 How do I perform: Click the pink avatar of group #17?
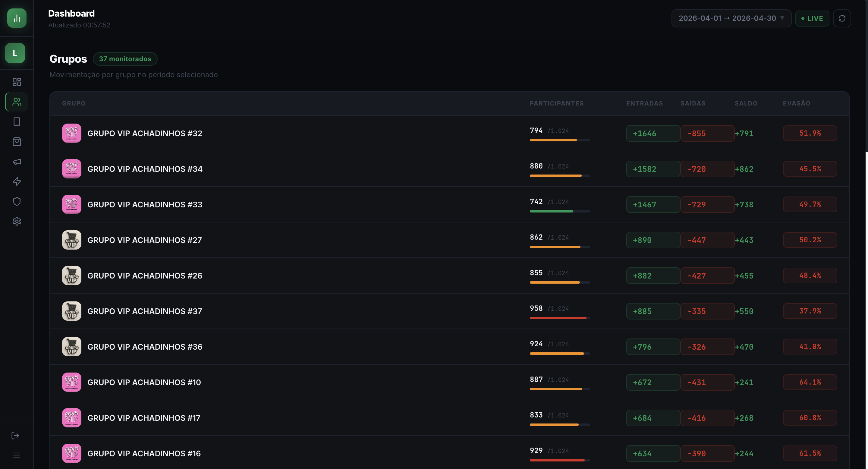(71, 418)
